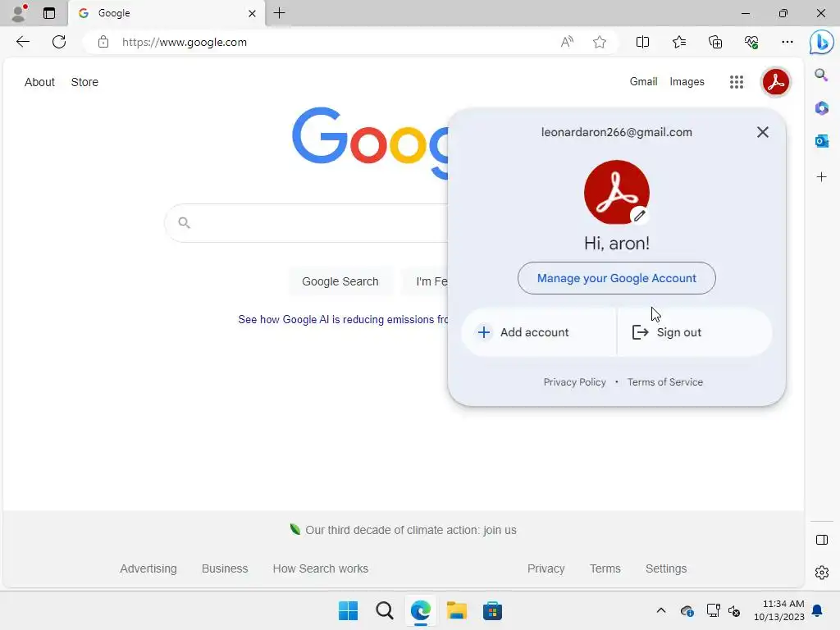Show hidden tray icons chevron
Viewport: 840px width, 630px height.
661,610
